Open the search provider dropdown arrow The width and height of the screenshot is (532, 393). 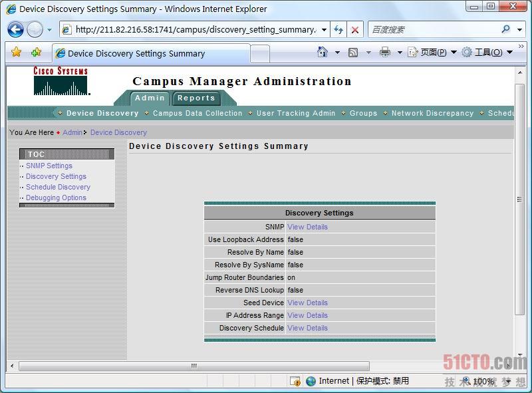519,30
